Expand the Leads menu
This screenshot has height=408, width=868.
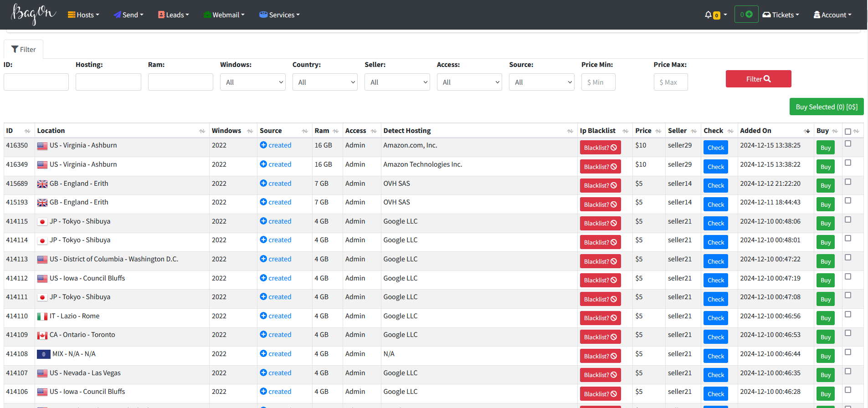pos(173,15)
